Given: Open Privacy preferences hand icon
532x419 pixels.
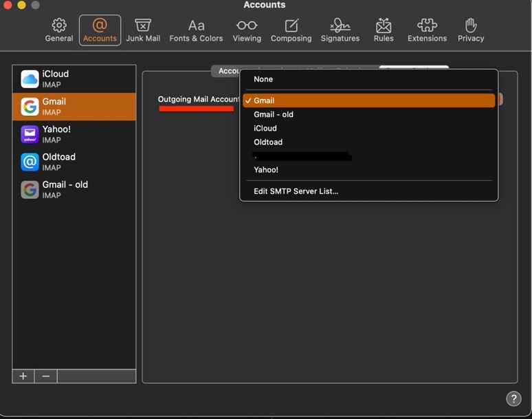Looking at the screenshot, I should click(x=471, y=30).
